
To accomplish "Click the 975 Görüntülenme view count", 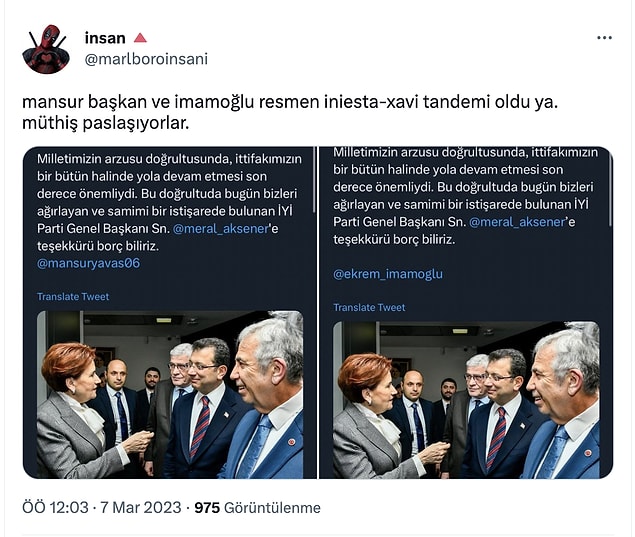I will click(258, 507).
